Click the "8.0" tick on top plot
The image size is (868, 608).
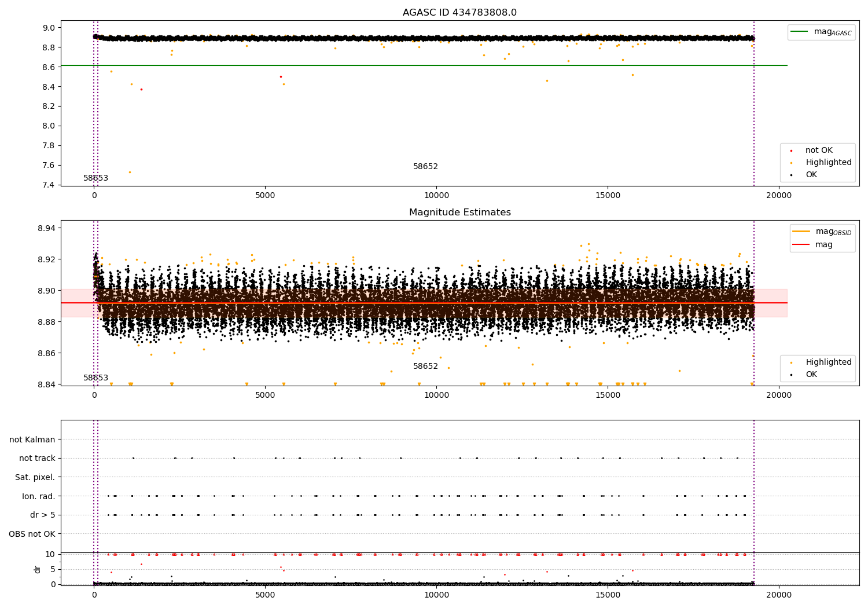49,126
